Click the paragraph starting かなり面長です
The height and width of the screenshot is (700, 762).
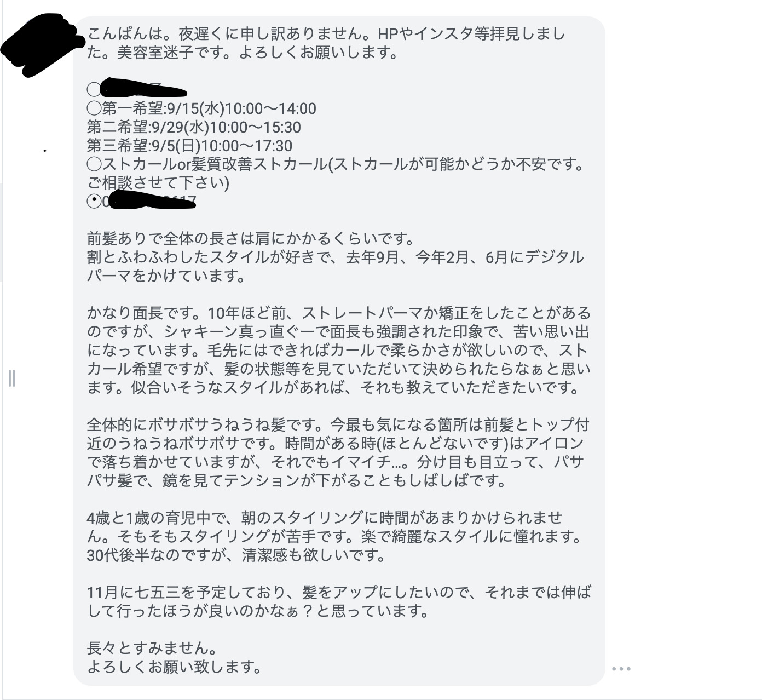click(339, 351)
